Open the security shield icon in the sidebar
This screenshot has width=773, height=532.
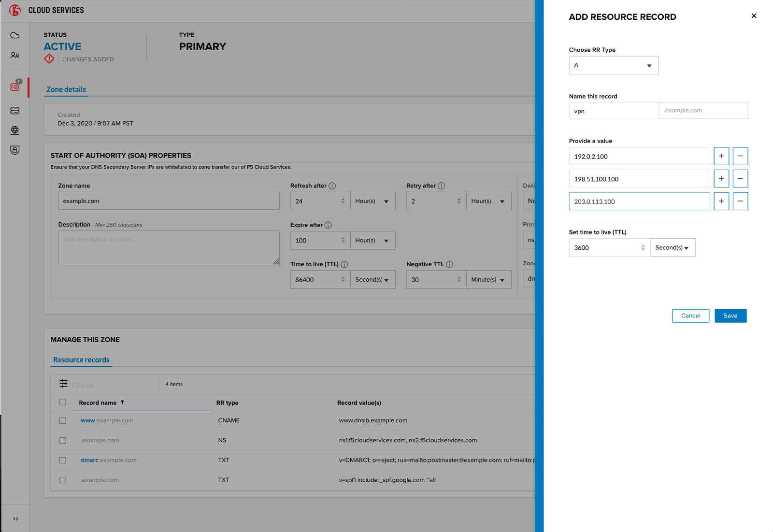15,150
